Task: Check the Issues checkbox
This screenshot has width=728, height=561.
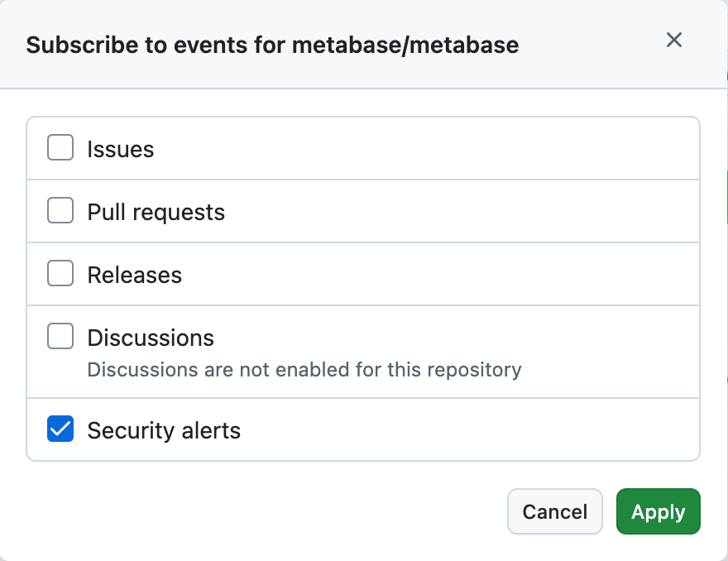Action: 60,147
